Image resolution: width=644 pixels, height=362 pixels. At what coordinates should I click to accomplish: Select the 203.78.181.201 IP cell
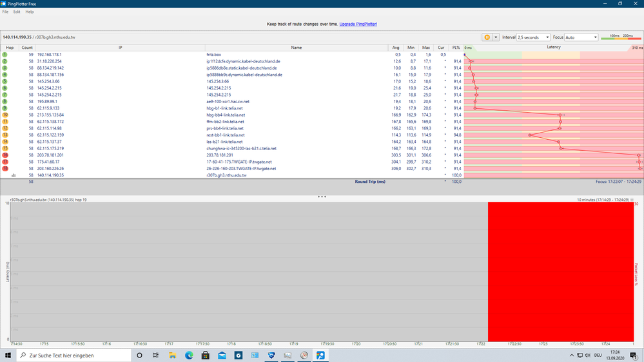pyautogui.click(x=50, y=155)
